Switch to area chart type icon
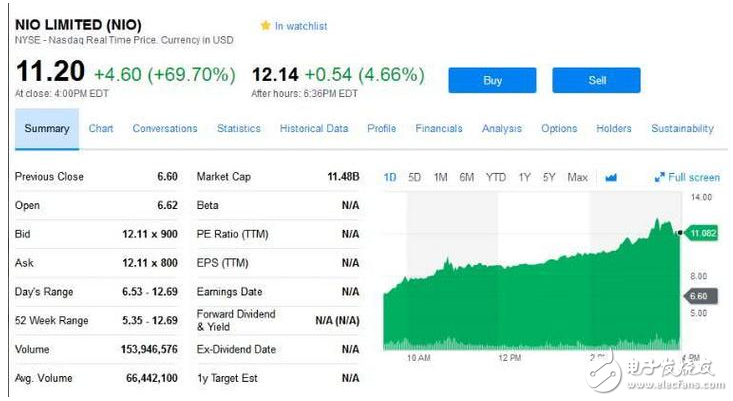 click(611, 178)
